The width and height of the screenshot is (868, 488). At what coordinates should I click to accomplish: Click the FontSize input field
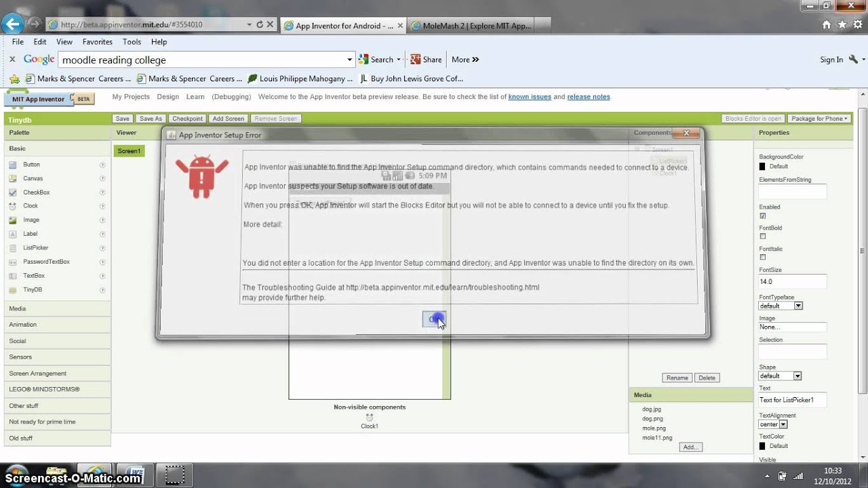point(793,281)
